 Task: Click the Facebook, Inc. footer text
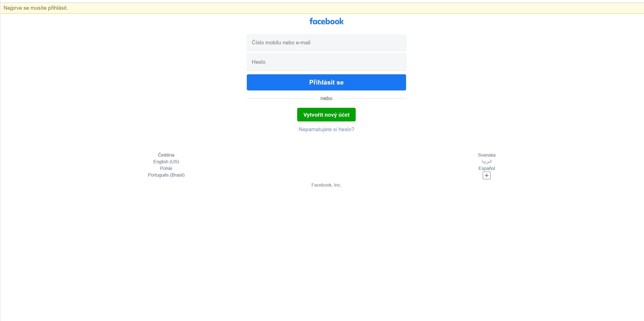click(326, 185)
